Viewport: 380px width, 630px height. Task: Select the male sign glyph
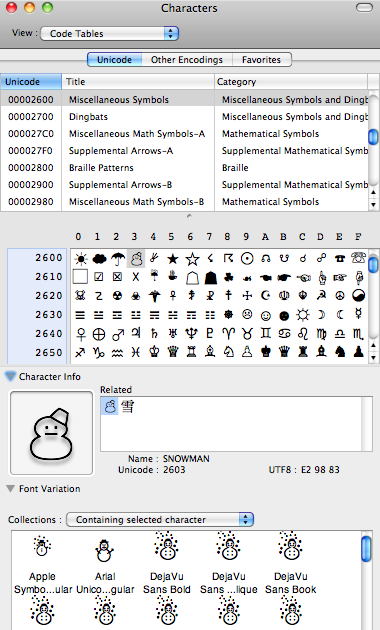point(118,334)
